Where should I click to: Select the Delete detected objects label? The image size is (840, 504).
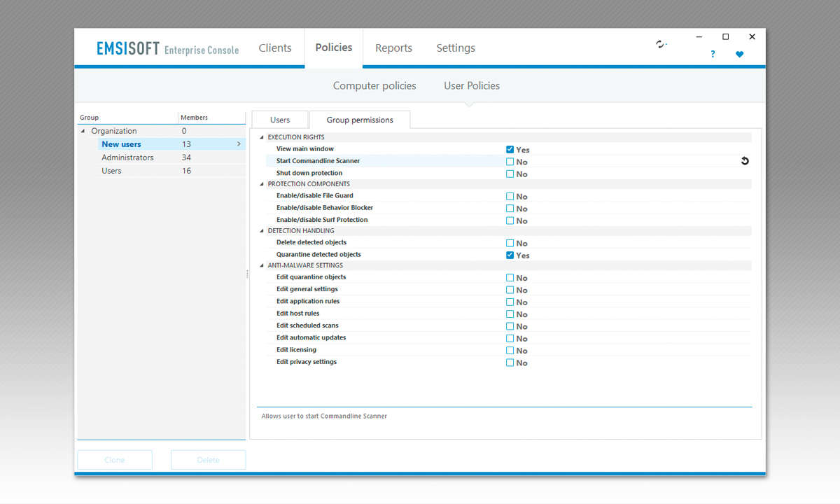(x=311, y=242)
